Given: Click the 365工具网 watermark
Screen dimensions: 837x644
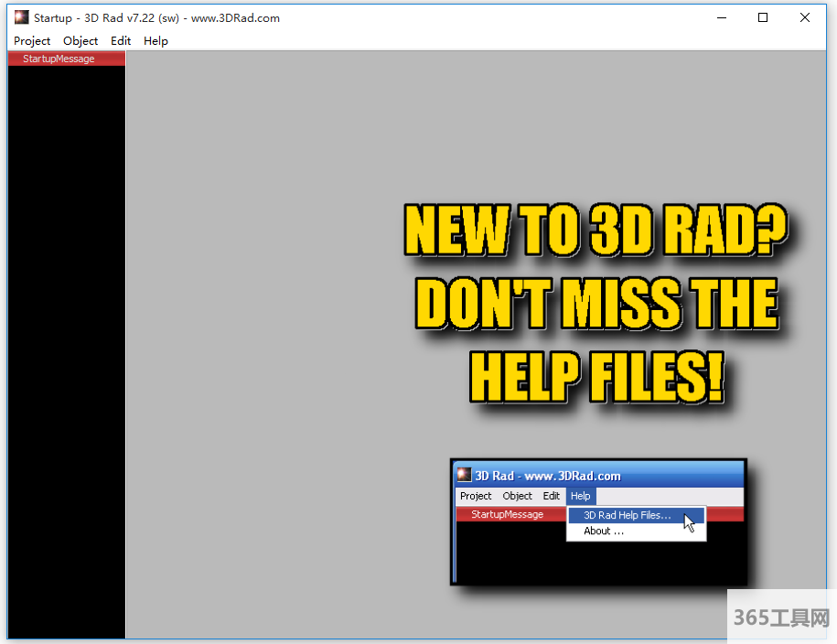Looking at the screenshot, I should pyautogui.click(x=781, y=618).
